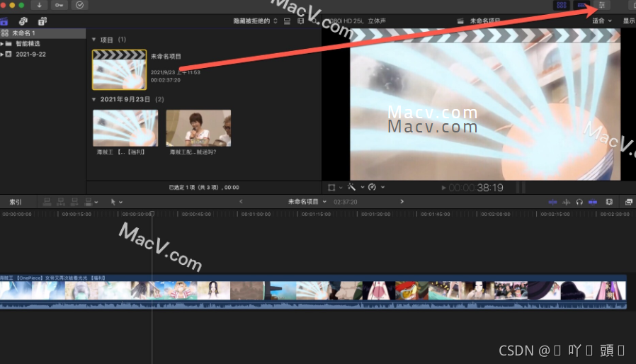Go forward in timeline history arrow
The image size is (636, 364).
pyautogui.click(x=402, y=202)
